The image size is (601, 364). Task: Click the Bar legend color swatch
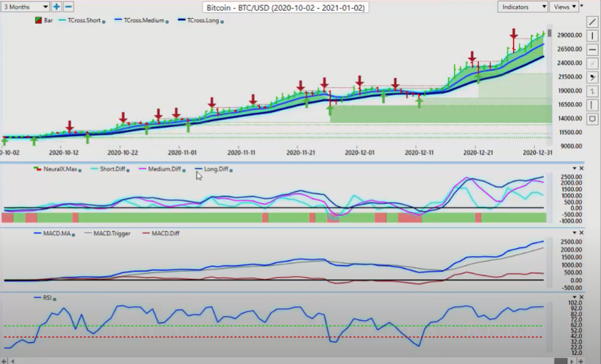coord(38,20)
